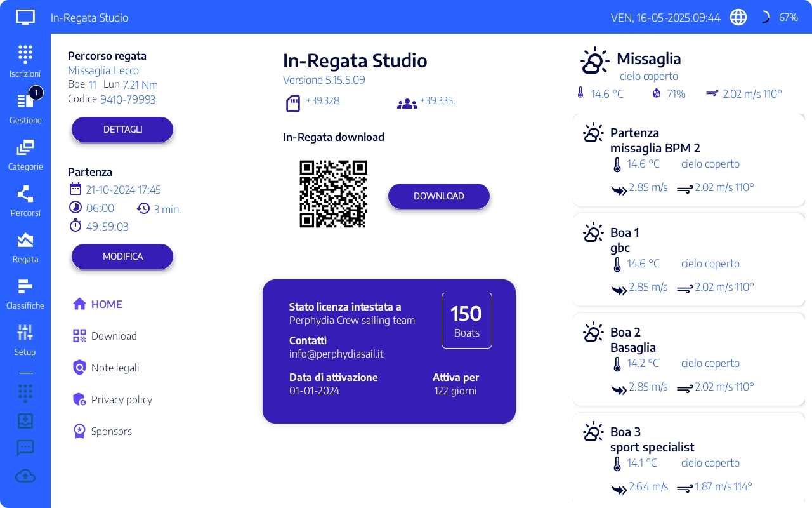Click the Missaglia weather header icon
The height and width of the screenshot is (508, 812).
pyautogui.click(x=594, y=62)
